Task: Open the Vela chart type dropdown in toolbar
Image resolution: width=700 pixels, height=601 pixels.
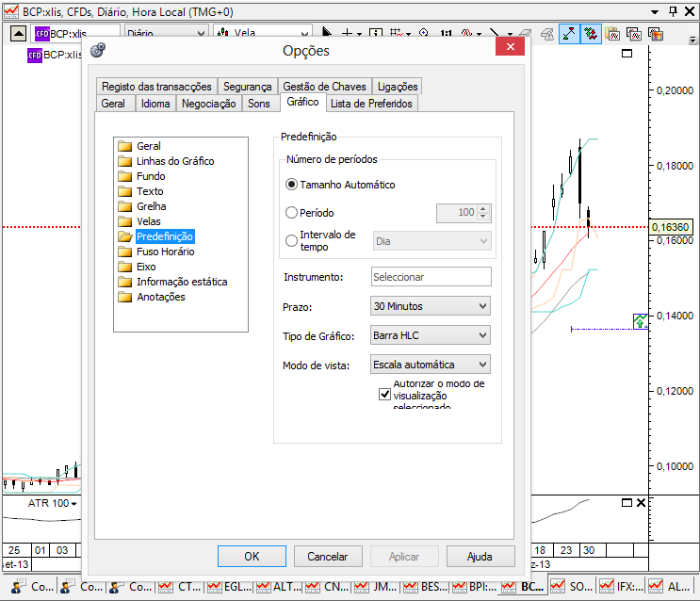Action: point(263,32)
